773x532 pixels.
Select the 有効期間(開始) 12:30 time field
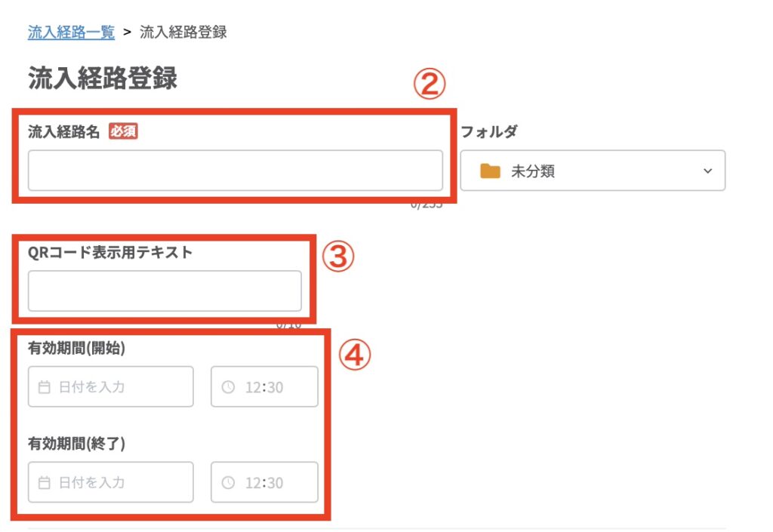(x=264, y=387)
